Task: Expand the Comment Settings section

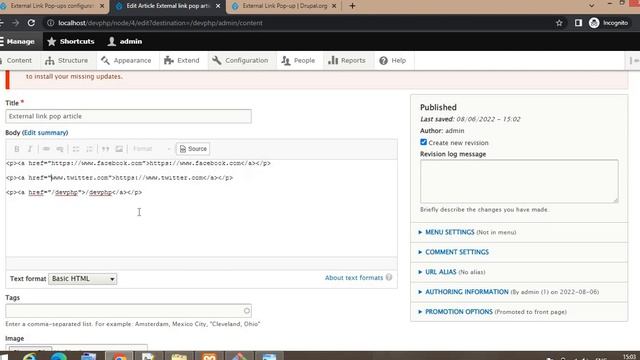Action: click(x=457, y=252)
